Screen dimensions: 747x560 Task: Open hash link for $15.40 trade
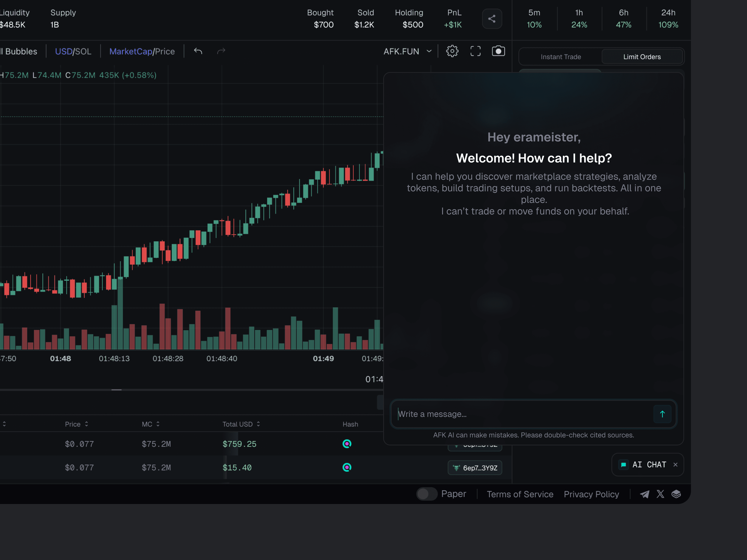click(x=347, y=468)
